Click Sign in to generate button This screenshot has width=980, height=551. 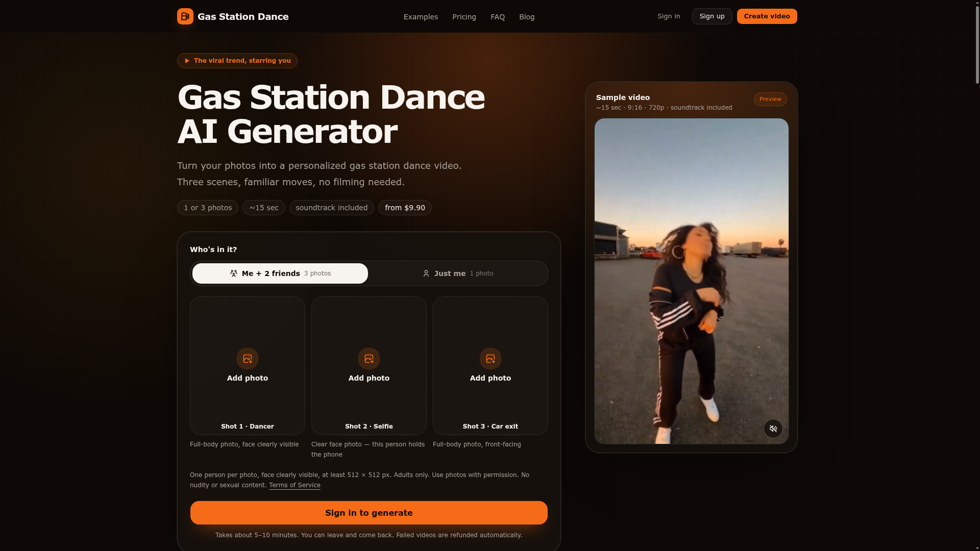point(369,513)
